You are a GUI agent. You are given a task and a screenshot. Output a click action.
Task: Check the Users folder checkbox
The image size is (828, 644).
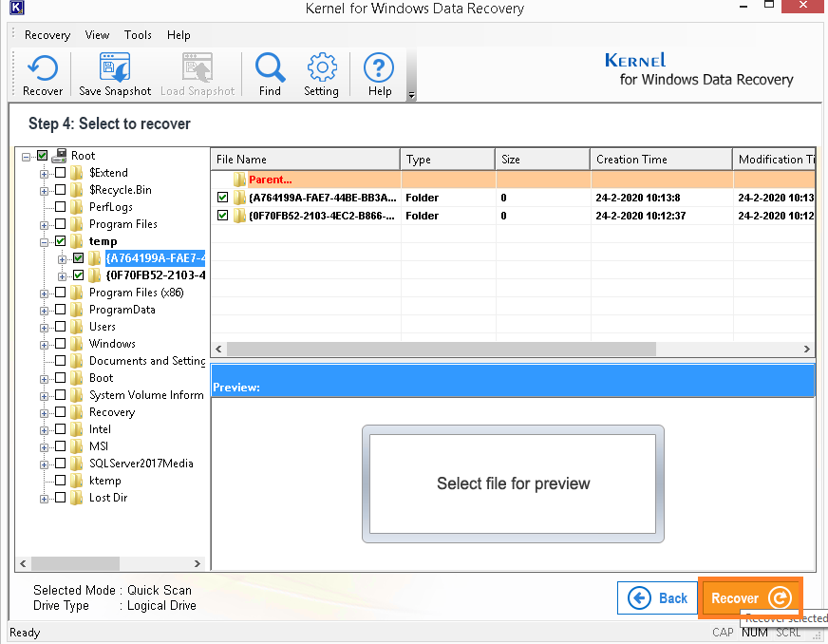60,327
